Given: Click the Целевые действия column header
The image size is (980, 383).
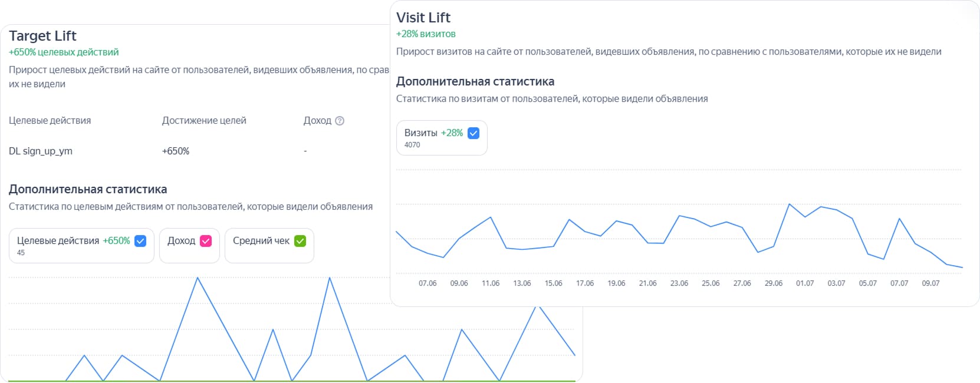Looking at the screenshot, I should coord(50,121).
